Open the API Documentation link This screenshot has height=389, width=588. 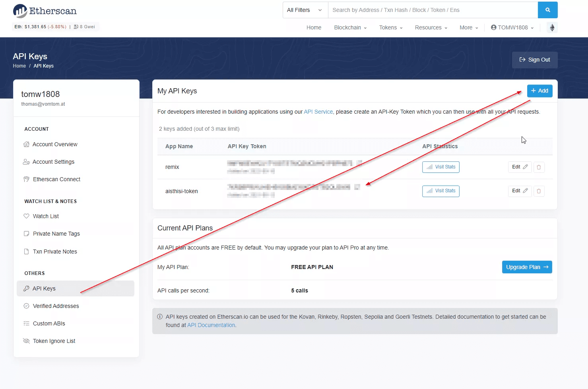[211, 325]
